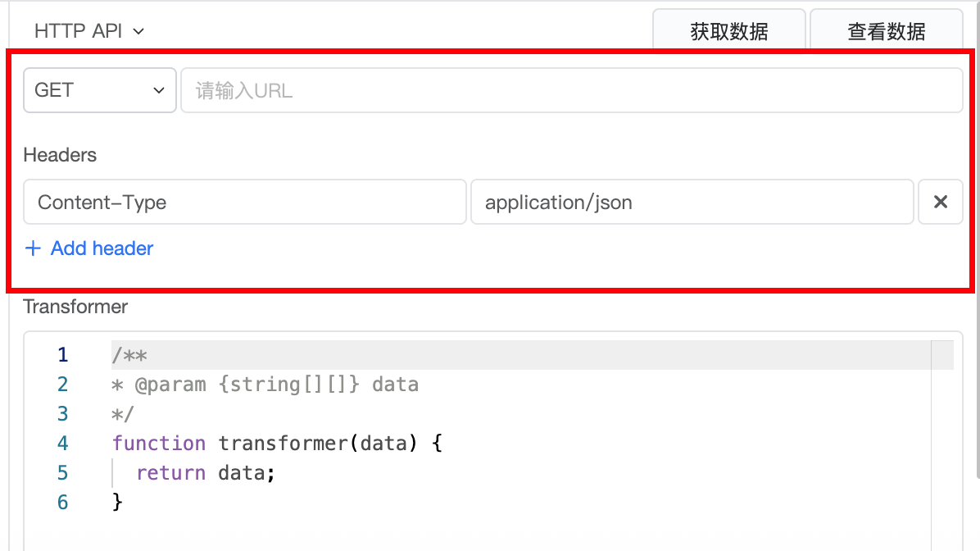Place cursor on the "function" keyword
Viewport: 980px width, 551px height.
tap(159, 444)
